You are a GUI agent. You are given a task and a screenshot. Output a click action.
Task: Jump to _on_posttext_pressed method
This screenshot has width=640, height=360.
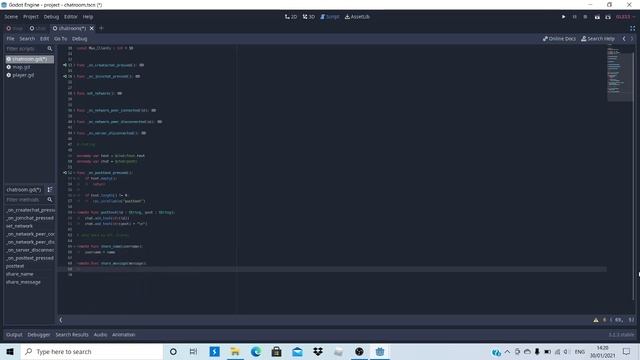pyautogui.click(x=30, y=258)
